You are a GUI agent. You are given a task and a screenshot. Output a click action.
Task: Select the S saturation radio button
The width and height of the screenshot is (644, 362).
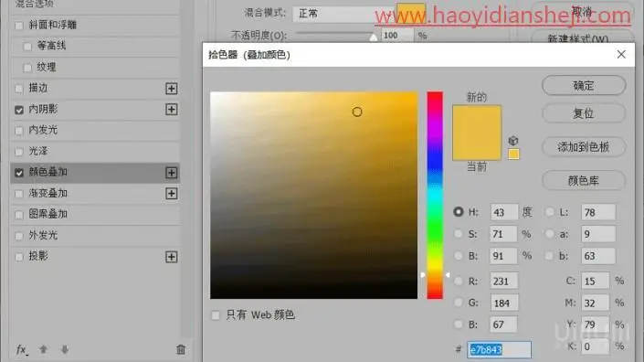pyautogui.click(x=459, y=233)
